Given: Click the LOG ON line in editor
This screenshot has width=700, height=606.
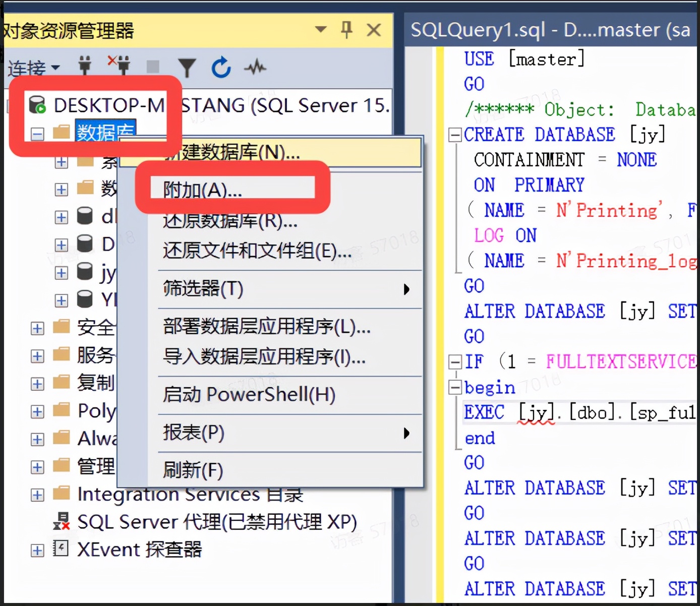Looking at the screenshot, I should click(x=505, y=235).
